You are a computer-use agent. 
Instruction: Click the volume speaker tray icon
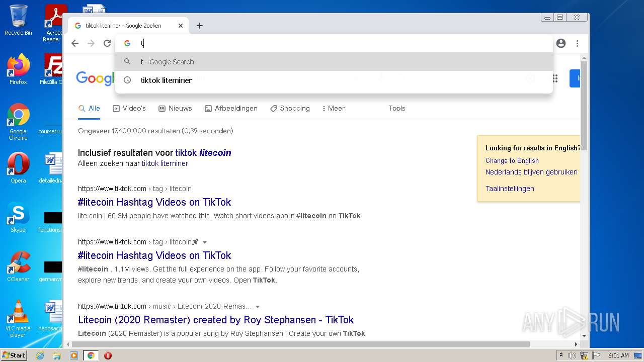pyautogui.click(x=572, y=355)
